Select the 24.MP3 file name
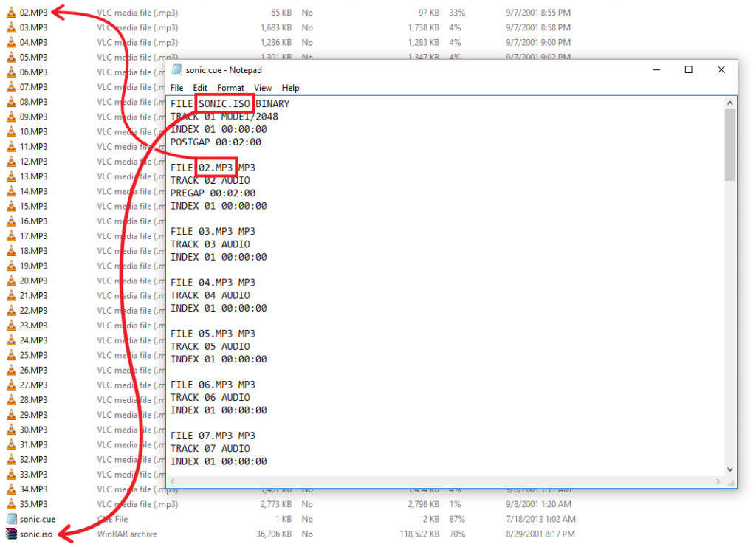Image resolution: width=756 pixels, height=547 pixels. click(x=34, y=341)
